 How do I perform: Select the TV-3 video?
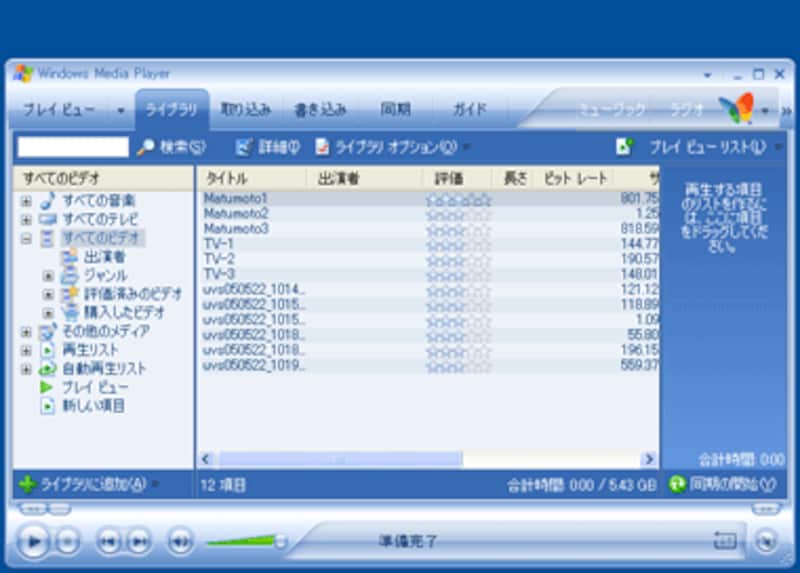pyautogui.click(x=219, y=275)
